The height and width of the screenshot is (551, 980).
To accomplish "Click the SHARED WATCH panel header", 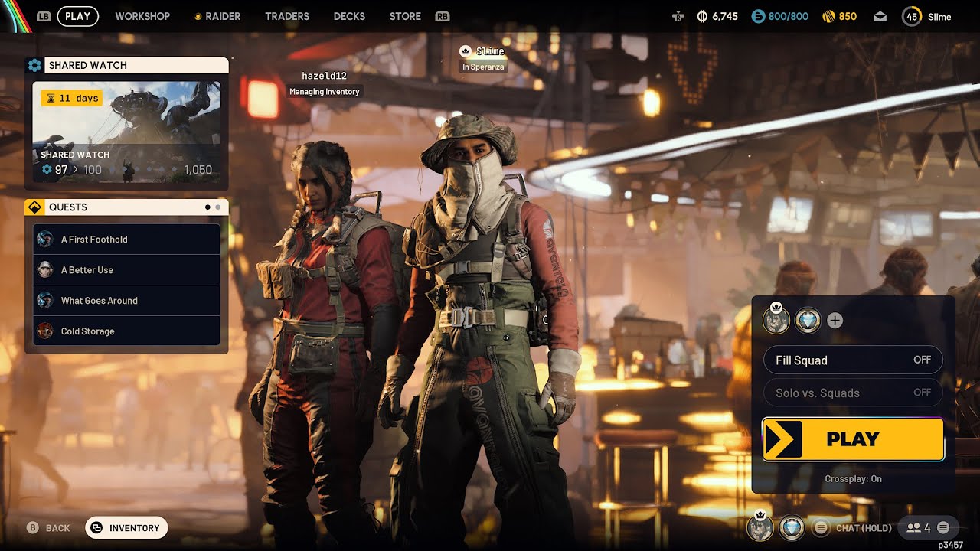I will pos(126,65).
